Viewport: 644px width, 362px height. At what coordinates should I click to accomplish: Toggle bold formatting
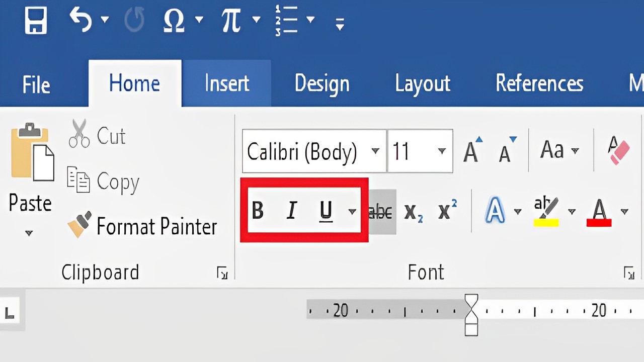(258, 211)
